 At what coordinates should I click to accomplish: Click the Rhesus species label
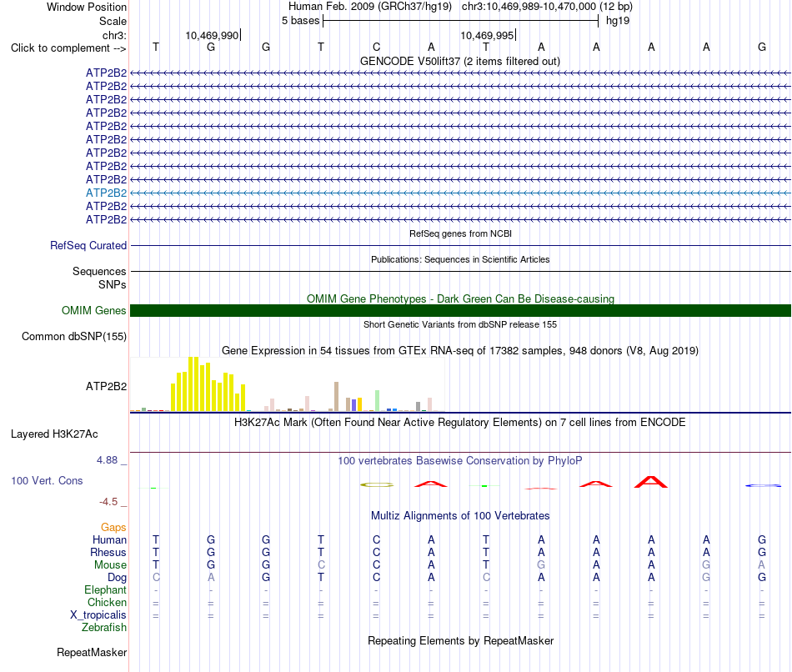(x=108, y=552)
